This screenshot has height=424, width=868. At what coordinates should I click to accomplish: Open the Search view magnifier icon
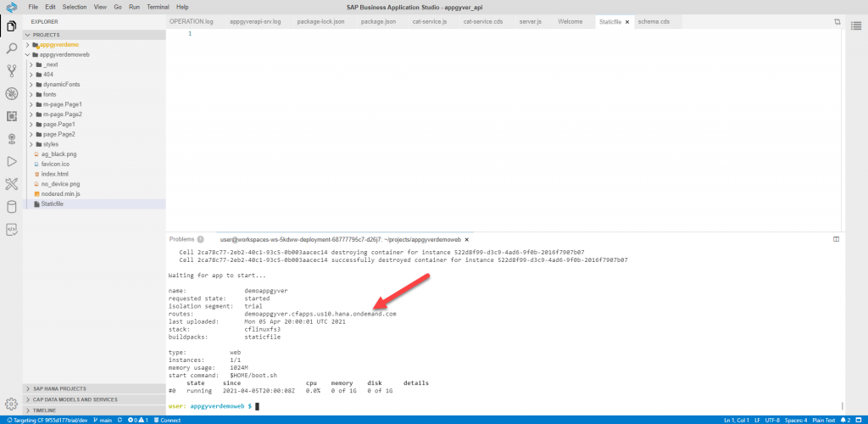[11, 48]
